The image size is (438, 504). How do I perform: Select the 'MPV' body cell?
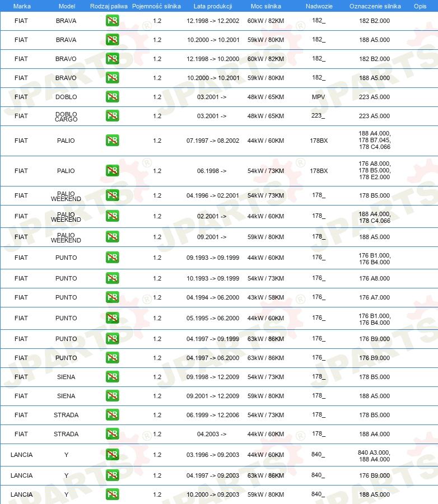tap(318, 97)
